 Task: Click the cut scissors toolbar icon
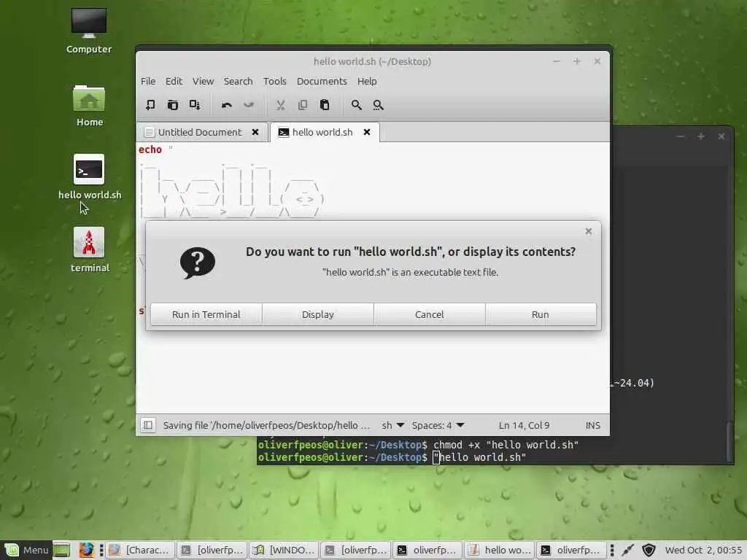[281, 105]
